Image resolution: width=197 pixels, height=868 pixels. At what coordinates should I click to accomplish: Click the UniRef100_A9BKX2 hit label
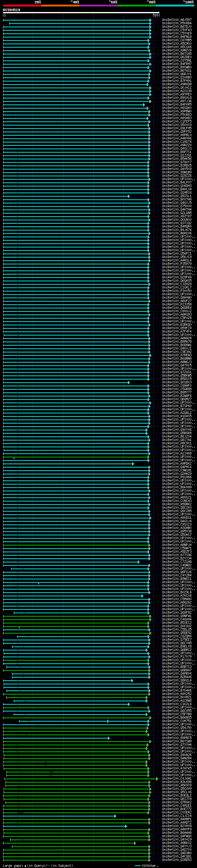pos(176,843)
